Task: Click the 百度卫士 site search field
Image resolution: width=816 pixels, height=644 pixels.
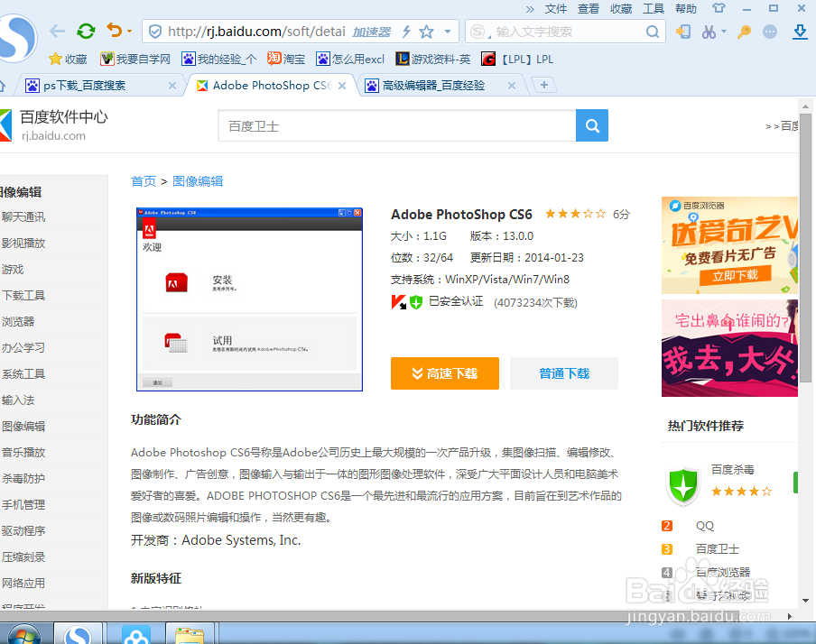Action: point(396,125)
